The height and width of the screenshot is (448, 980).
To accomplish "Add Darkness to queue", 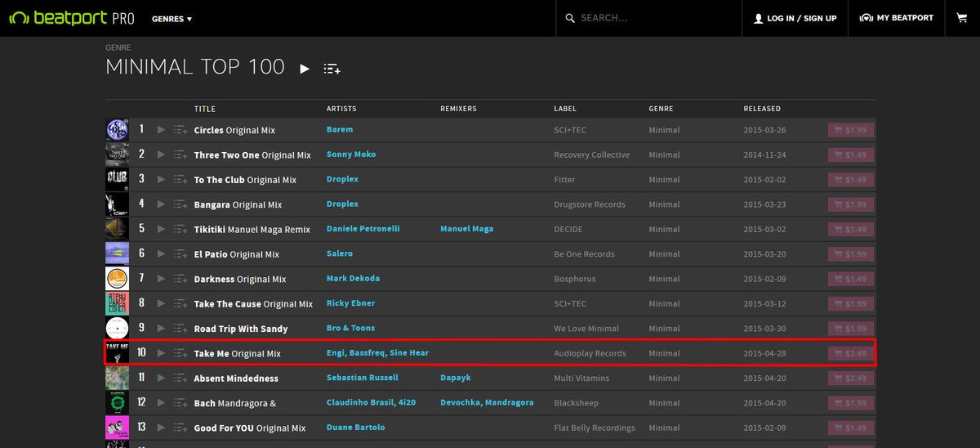I will click(x=180, y=279).
